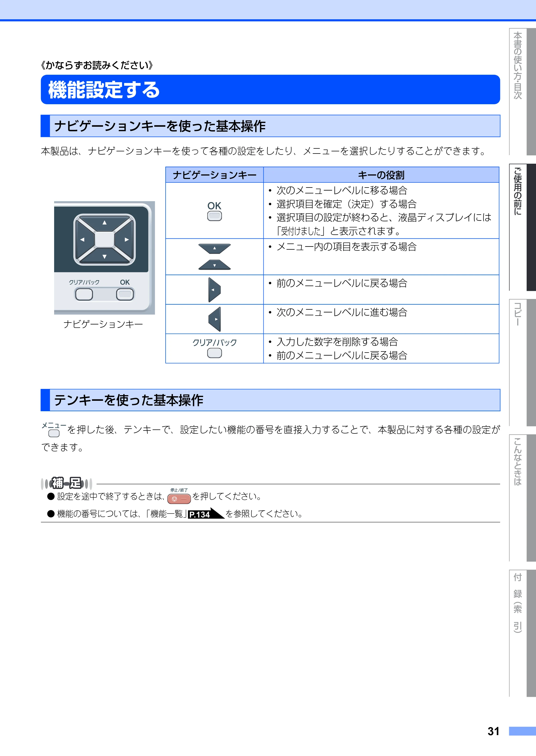536x756 pixels.
Task: Click the キーの役割 table column header
Action: point(381,175)
